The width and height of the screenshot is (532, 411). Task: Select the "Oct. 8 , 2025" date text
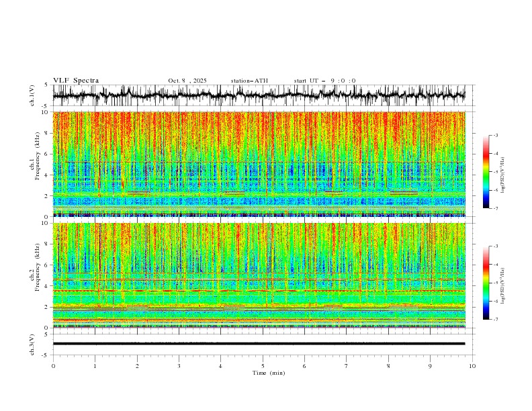click(x=187, y=81)
